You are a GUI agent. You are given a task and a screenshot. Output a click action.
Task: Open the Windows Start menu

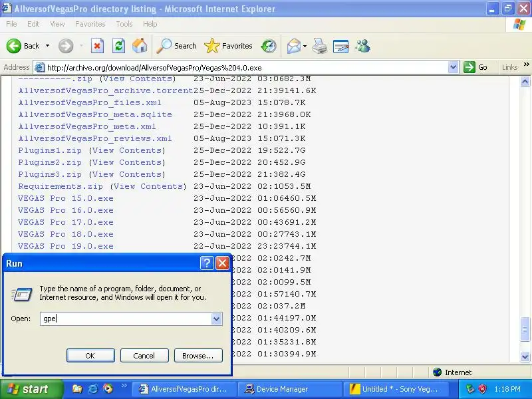click(x=31, y=389)
